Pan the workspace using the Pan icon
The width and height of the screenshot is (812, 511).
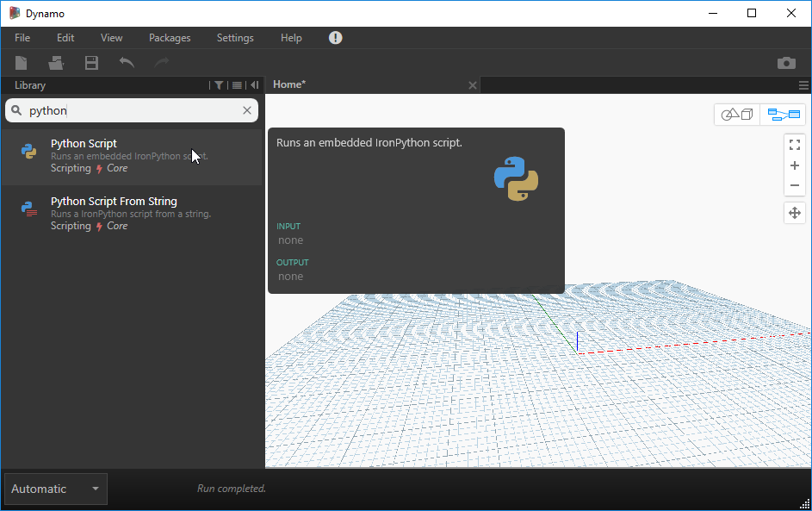click(x=794, y=212)
